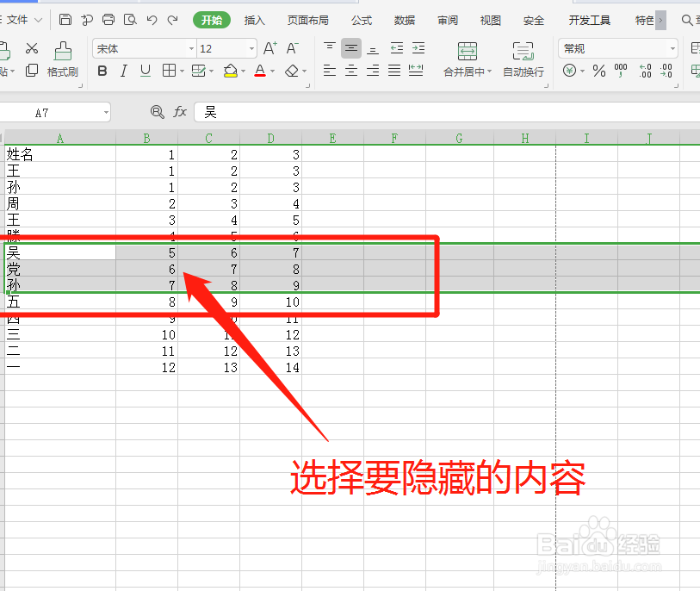The image size is (700, 591).
Task: Switch to the 插入 ribbon tab
Action: [255, 19]
